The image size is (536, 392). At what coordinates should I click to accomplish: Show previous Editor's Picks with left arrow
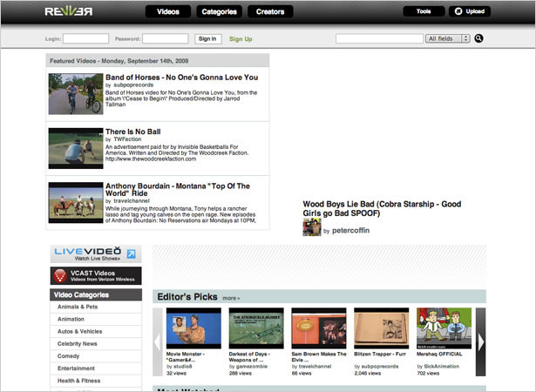(157, 341)
